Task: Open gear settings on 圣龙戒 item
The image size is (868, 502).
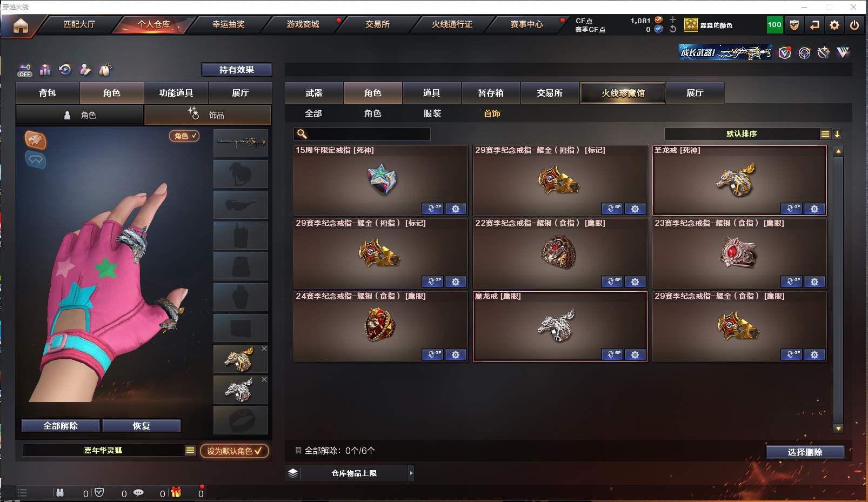Action: [x=814, y=209]
